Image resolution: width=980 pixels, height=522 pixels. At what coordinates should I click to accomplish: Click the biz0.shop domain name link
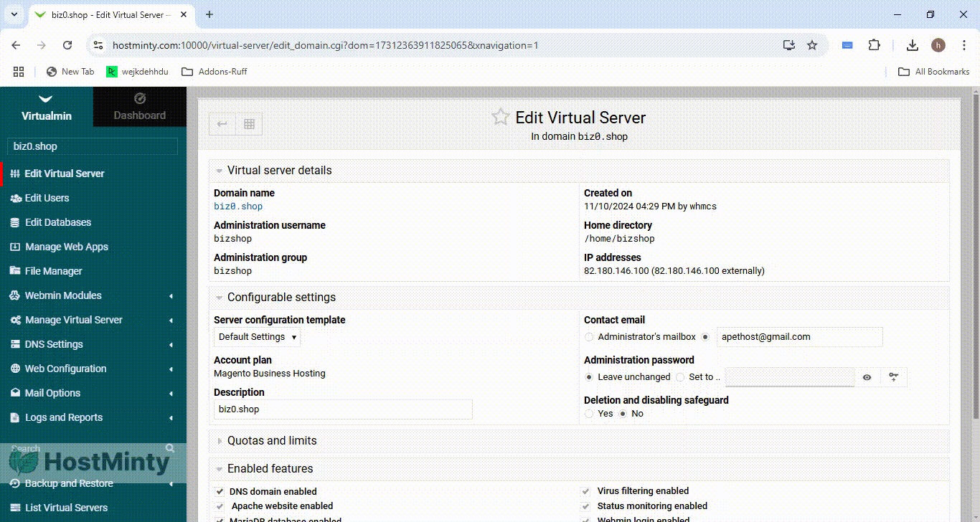tap(237, 206)
